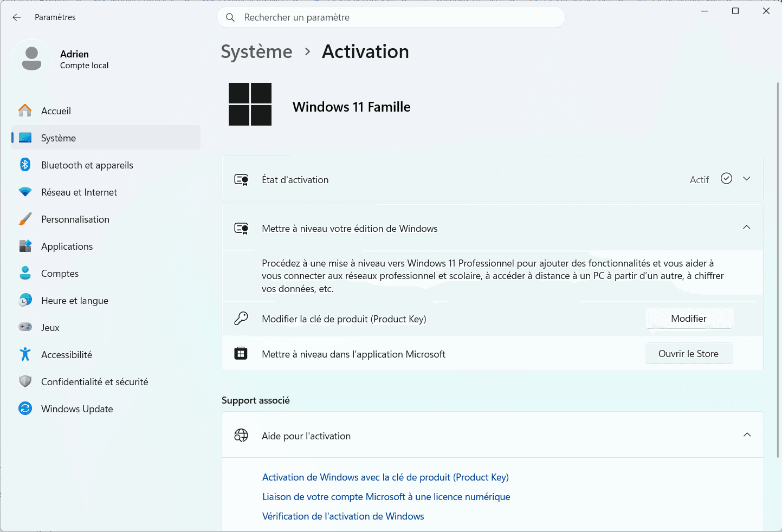Open link Liaison de votre compte Microsoft
This screenshot has width=782, height=532.
tap(386, 497)
